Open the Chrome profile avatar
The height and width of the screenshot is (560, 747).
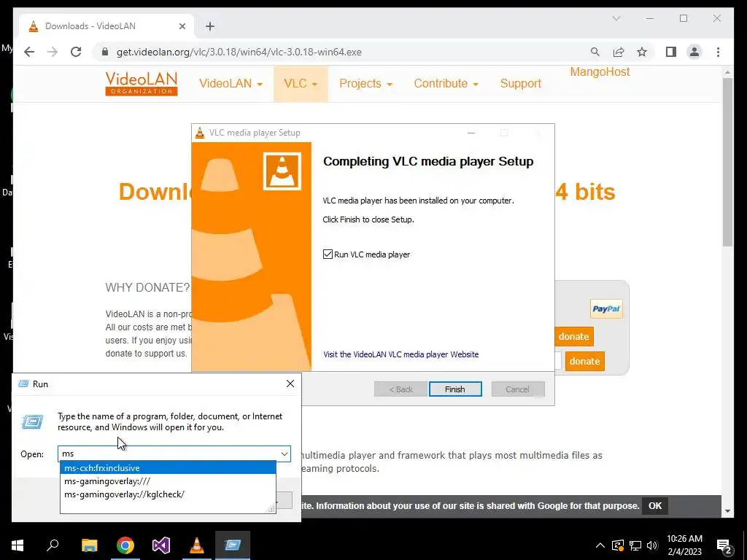pyautogui.click(x=694, y=52)
